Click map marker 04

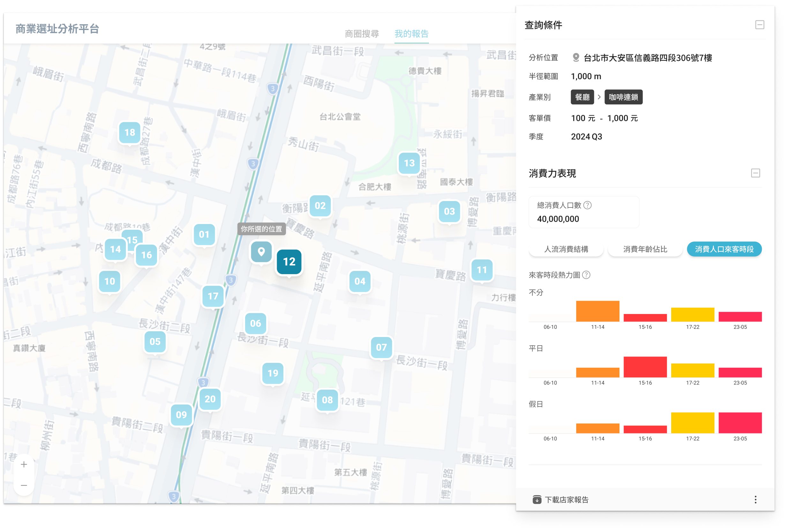pos(360,281)
